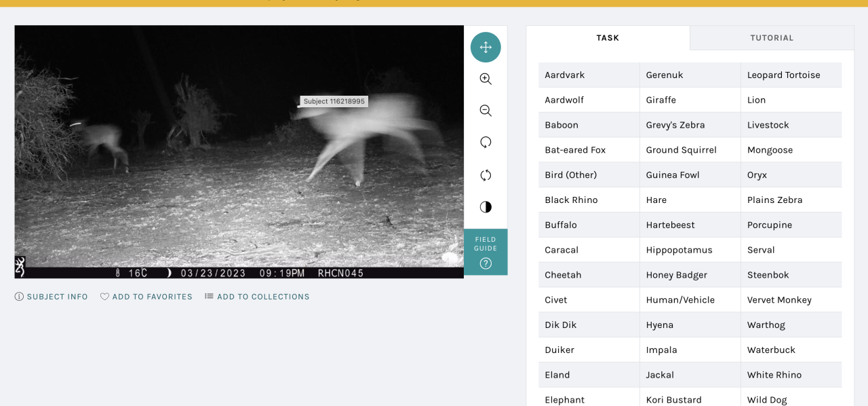Select Hyena as the species
Screen dimensions: 868x406
690,325
